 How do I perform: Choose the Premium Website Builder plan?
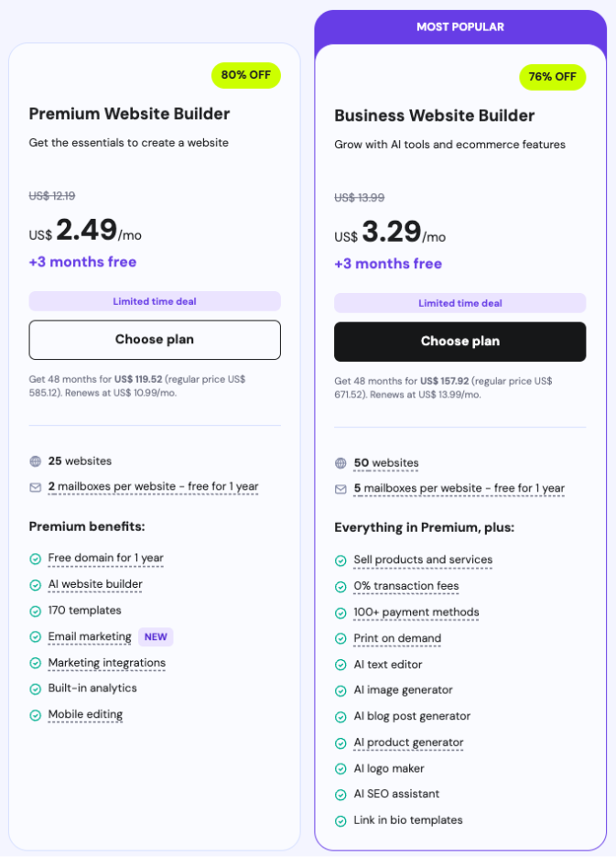(155, 340)
